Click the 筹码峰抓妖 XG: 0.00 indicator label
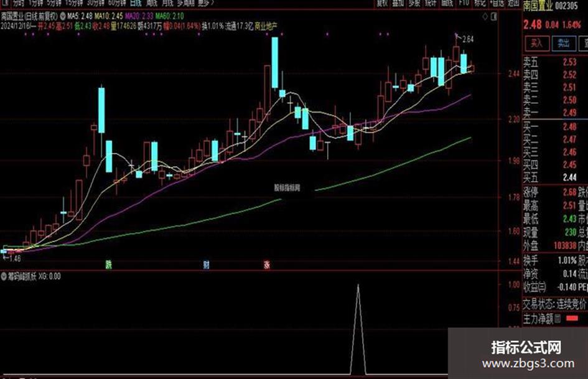Image resolution: width=588 pixels, height=379 pixels. [x=34, y=276]
